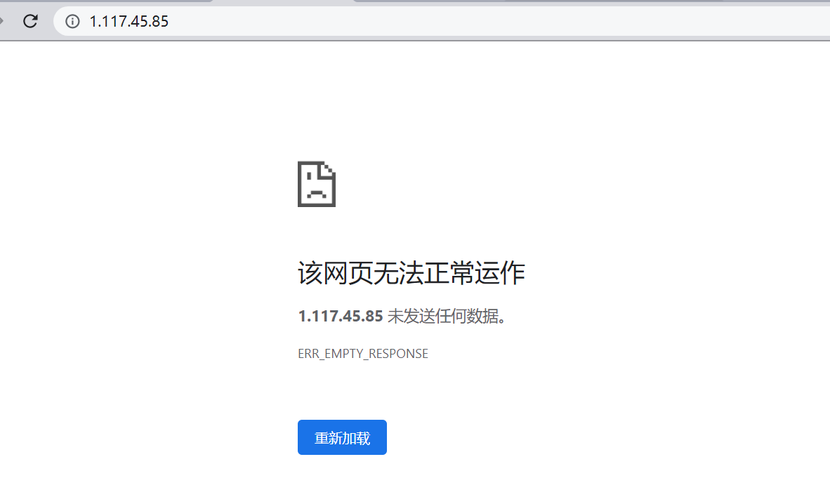This screenshot has height=504, width=830.
Task: Click the forward navigation arrow at toolbar edge
Action: point(1,21)
